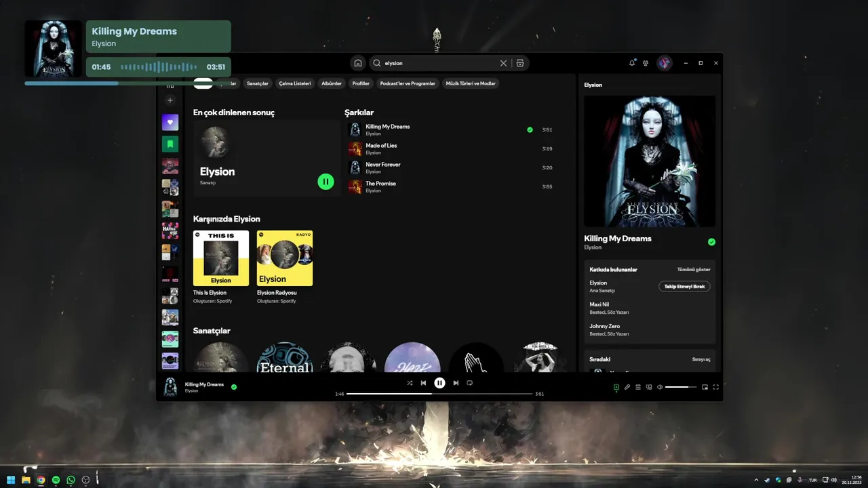This screenshot has height=488, width=868.
Task: Open Elysion link under Now Playing title
Action: click(x=593, y=247)
